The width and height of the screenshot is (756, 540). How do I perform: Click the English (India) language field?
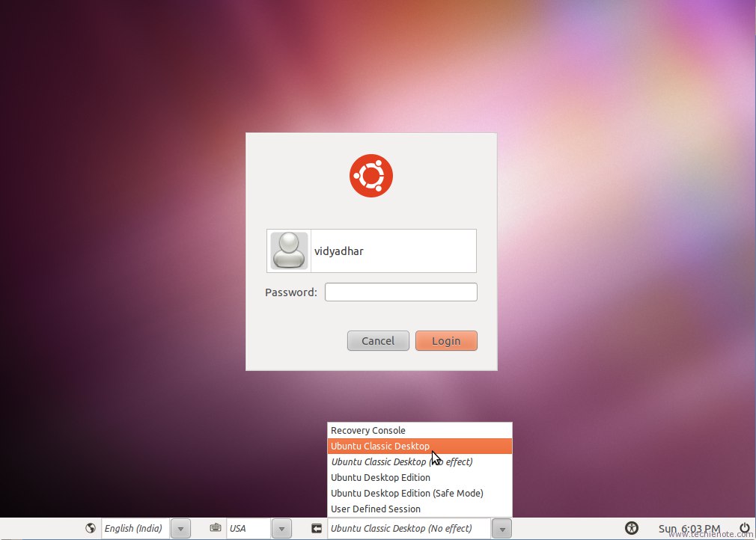click(136, 529)
